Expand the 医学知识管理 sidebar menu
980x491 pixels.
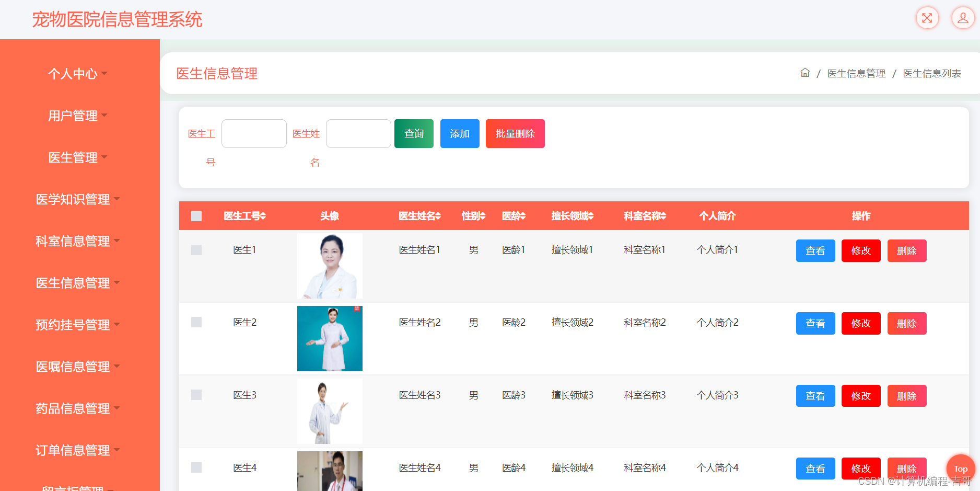tap(78, 199)
